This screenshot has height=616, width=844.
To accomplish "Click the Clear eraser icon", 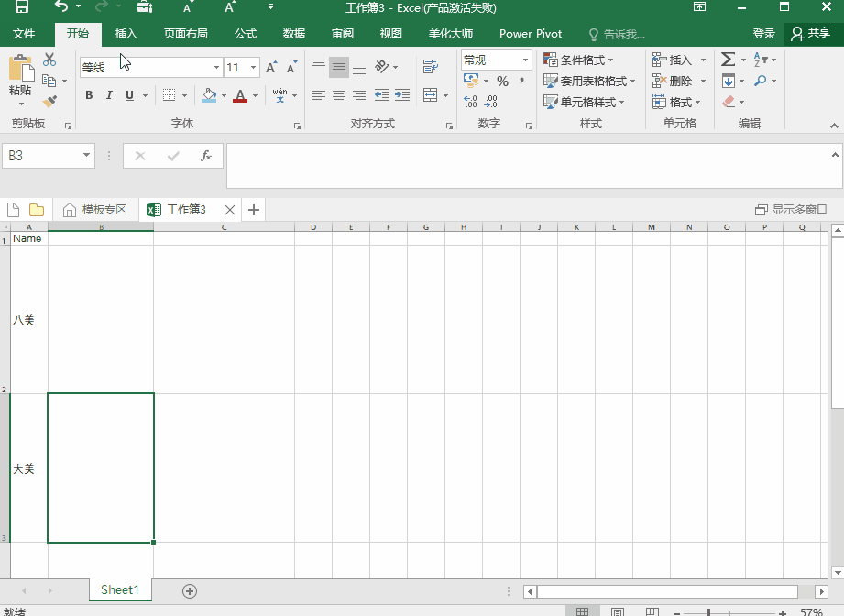I will coord(729,101).
